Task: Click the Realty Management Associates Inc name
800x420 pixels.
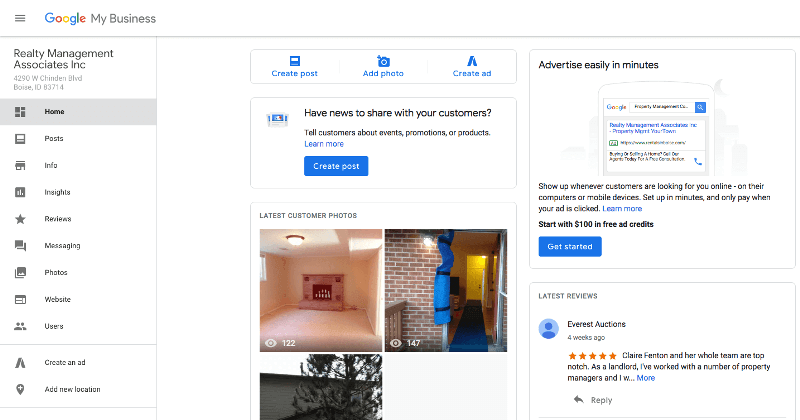Action: point(63,59)
